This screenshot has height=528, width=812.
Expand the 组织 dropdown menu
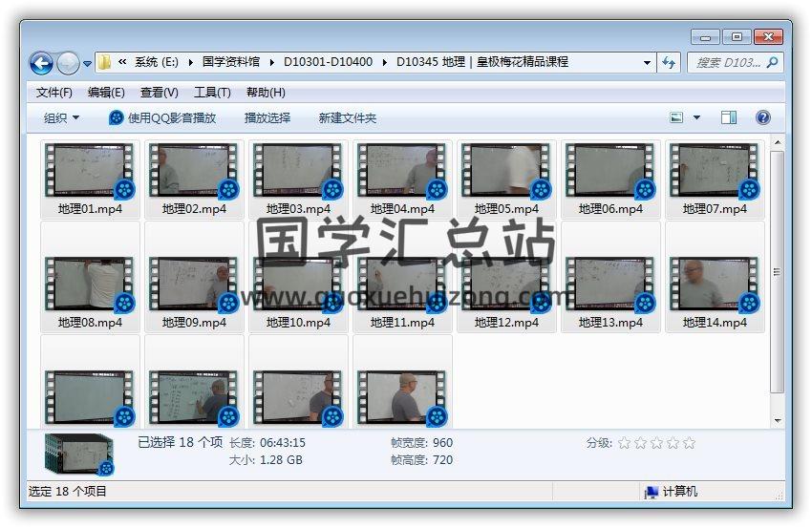tap(61, 117)
